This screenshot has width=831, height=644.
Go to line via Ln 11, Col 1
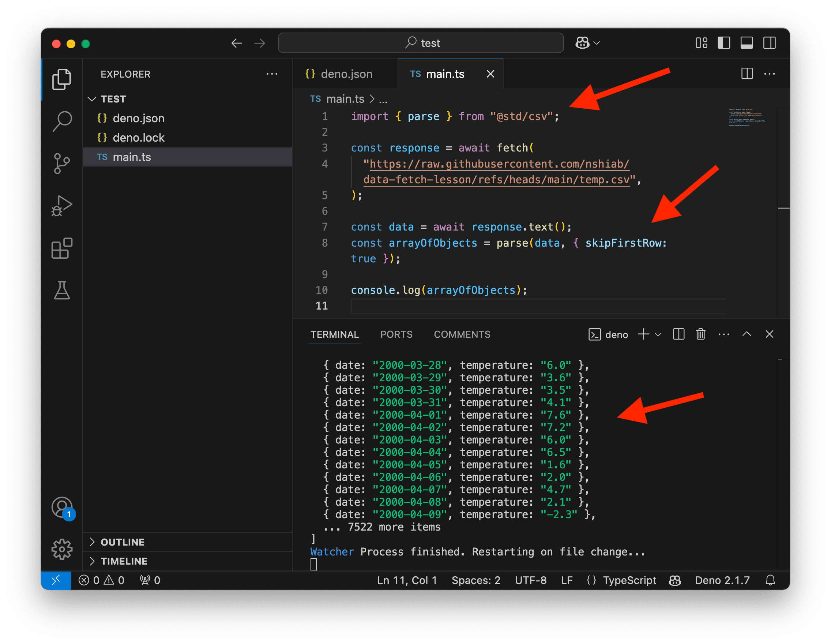tap(407, 580)
